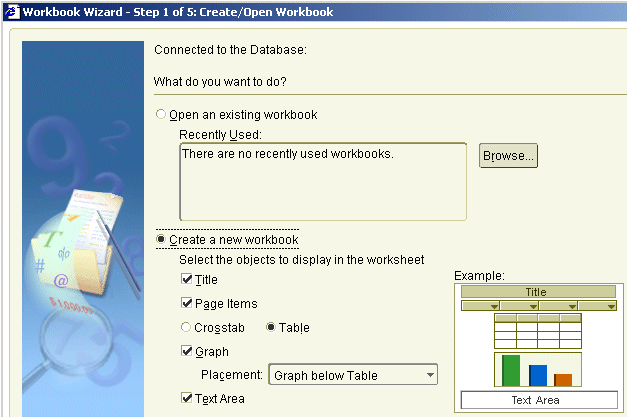
Task: Click the green bar in example graph
Action: coord(511,370)
